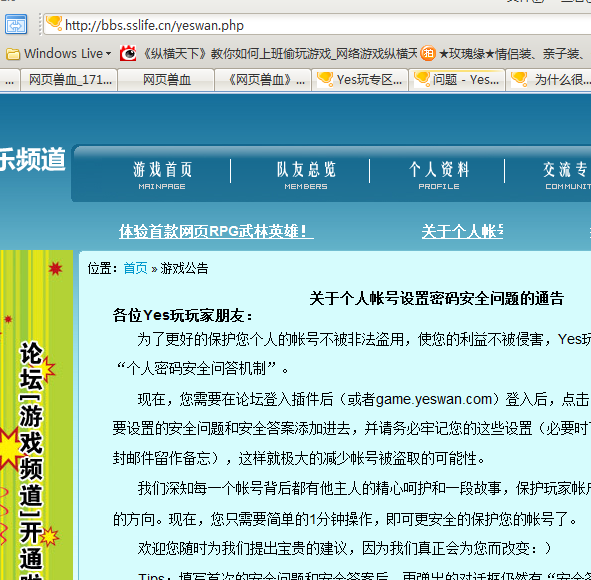The image size is (591, 580).
Task: Click the Windows Live folder icon
Action: 13,54
